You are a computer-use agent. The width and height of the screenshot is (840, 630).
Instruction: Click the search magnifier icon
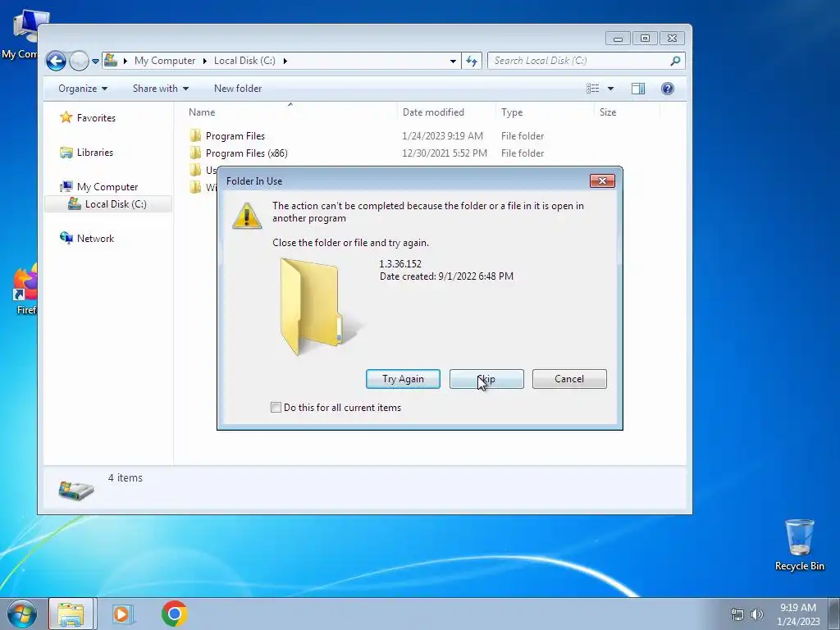[676, 61]
